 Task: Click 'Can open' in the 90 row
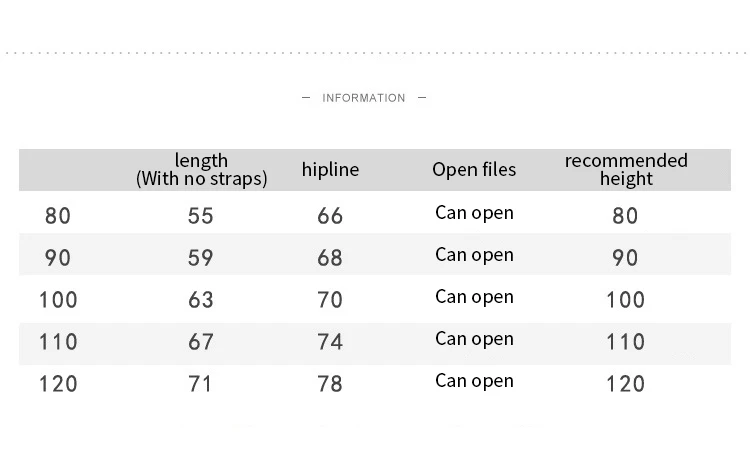point(474,255)
